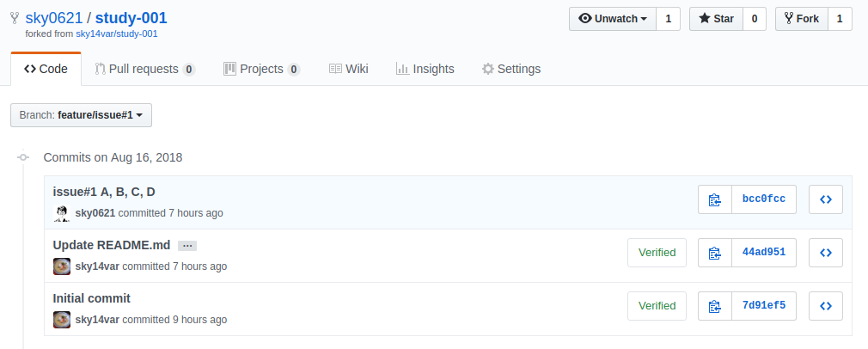Browse repository at Initial commit
868x349 pixels.
coord(825,306)
